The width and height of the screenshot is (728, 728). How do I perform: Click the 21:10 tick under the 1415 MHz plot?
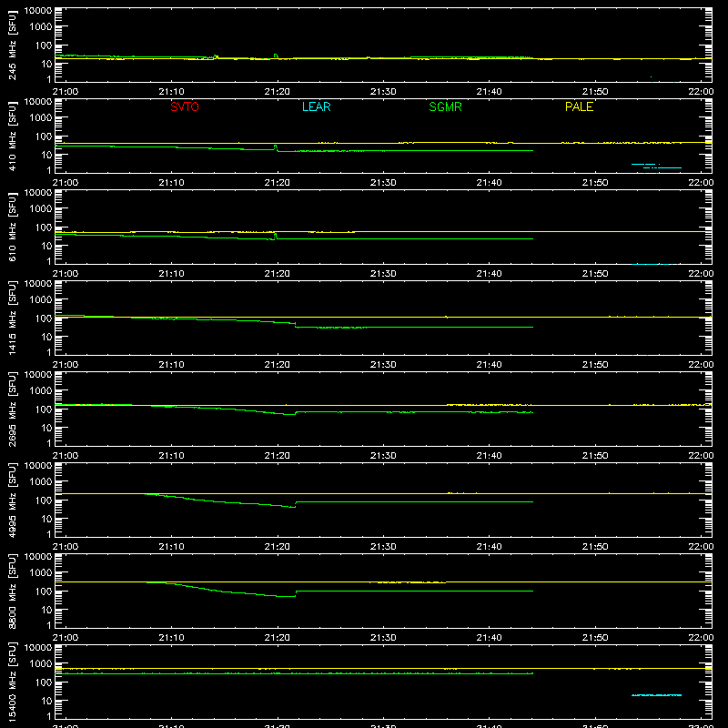click(171, 365)
